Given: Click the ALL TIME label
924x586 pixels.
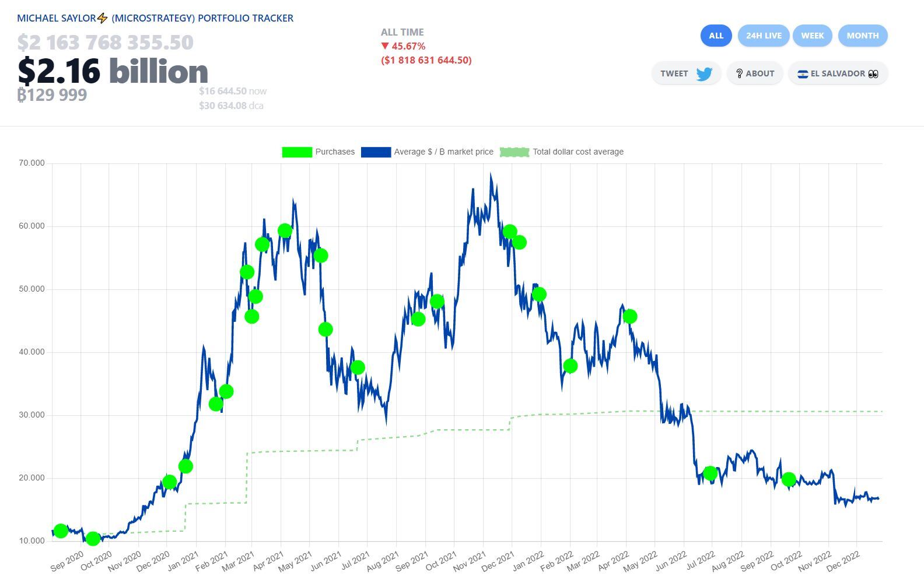Looking at the screenshot, I should tap(402, 32).
